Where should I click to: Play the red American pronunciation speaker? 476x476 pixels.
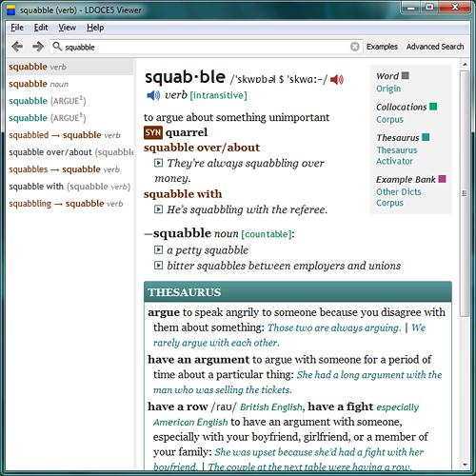point(337,79)
